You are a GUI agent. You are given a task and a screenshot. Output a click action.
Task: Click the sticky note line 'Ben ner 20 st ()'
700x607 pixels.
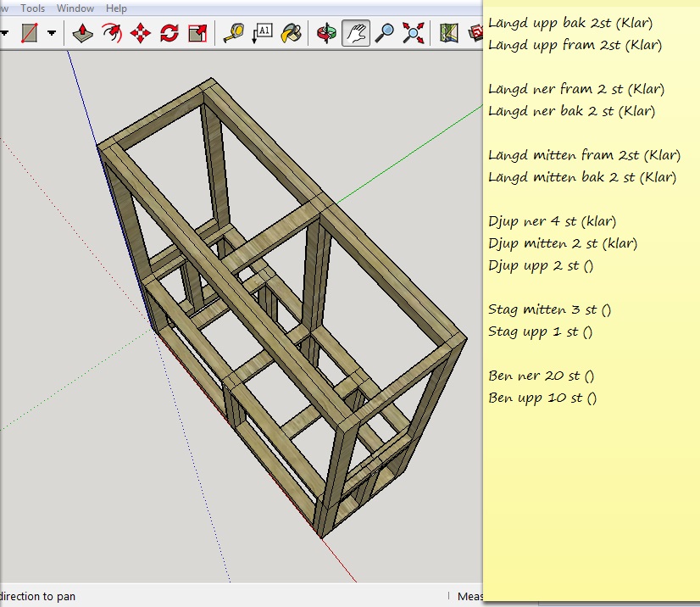[x=541, y=376]
